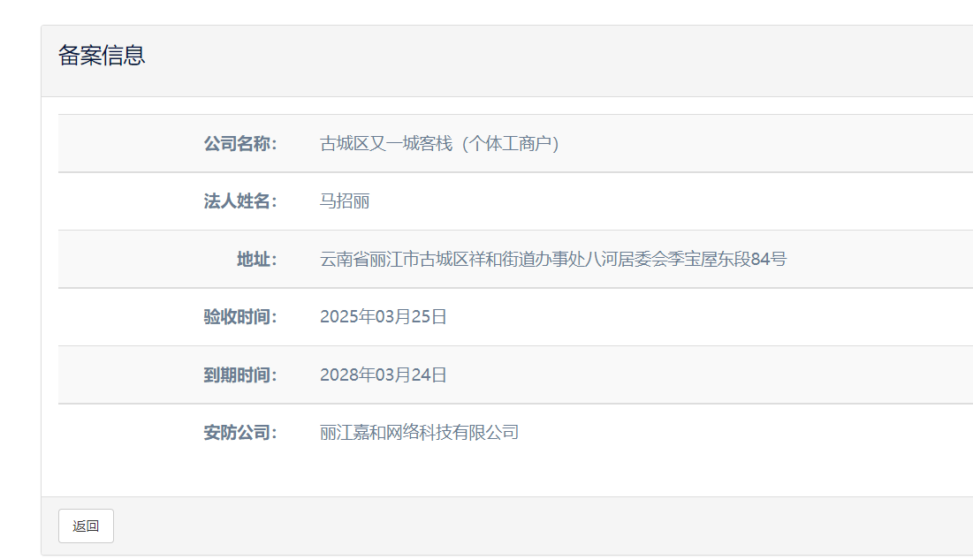Click company name 古城区又一城客栈
The width and height of the screenshot is (973, 560).
tap(386, 143)
